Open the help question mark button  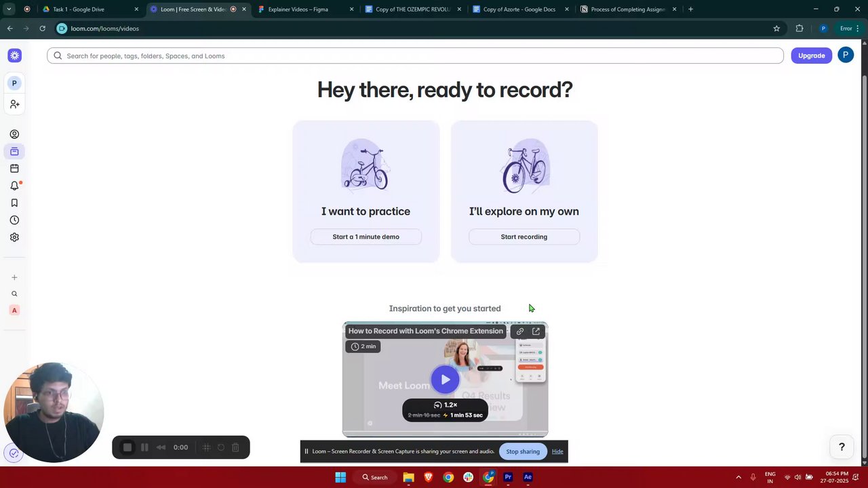(x=842, y=447)
